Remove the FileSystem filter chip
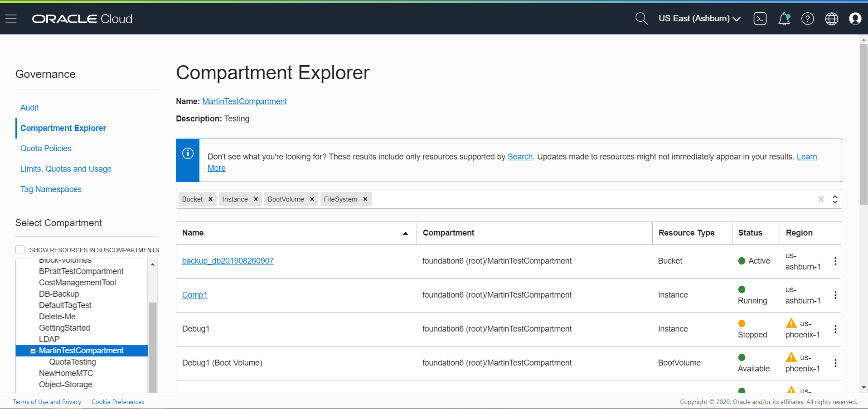The image size is (868, 409). point(365,199)
